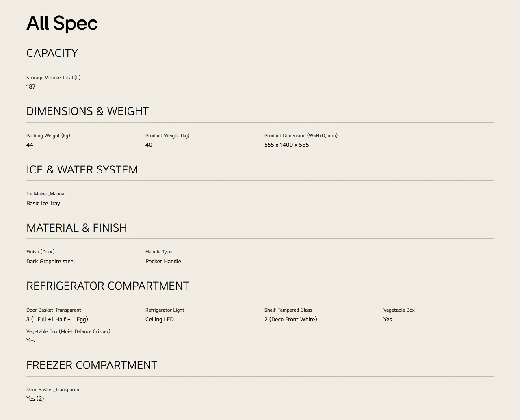Click the REFRIGERATOR COMPARTMENT heading
Viewport: 520px width, 420px height.
pos(108,286)
